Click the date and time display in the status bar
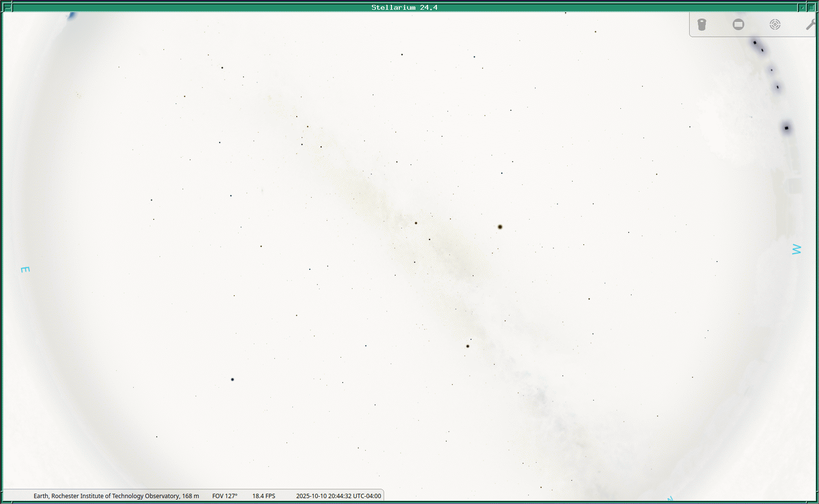Viewport: 819px width, 504px height. point(338,496)
